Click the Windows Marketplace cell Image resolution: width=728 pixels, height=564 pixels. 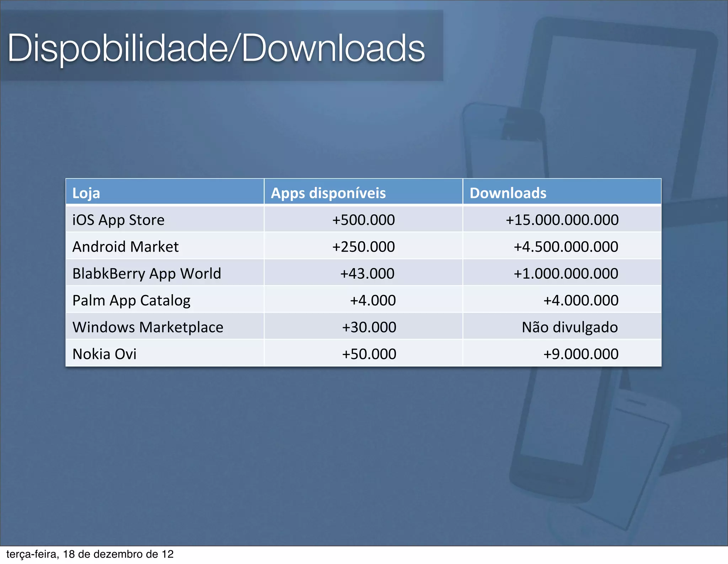click(x=165, y=327)
